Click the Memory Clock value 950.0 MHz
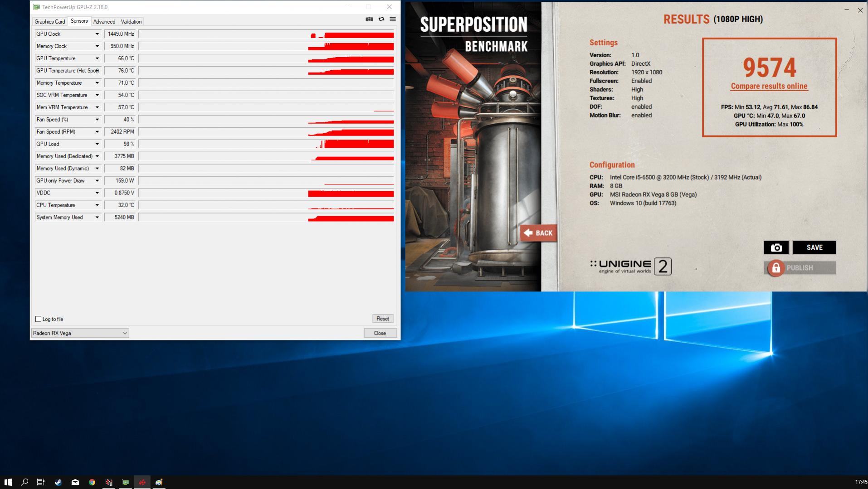The image size is (868, 489). pyautogui.click(x=120, y=46)
